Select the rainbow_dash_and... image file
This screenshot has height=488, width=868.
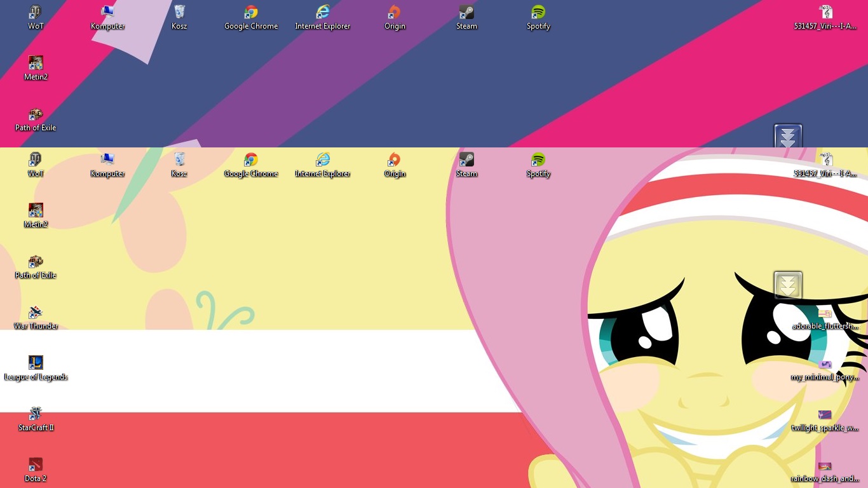[x=825, y=471]
